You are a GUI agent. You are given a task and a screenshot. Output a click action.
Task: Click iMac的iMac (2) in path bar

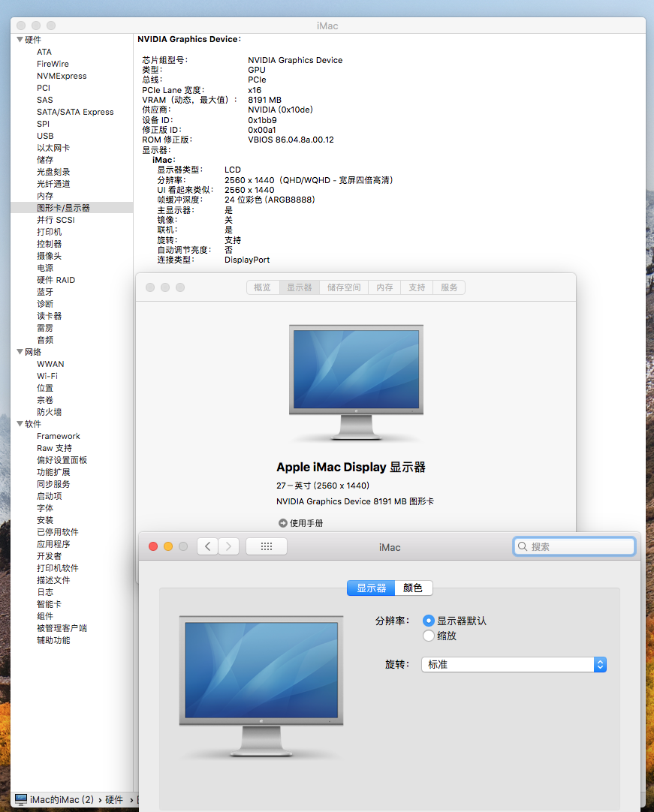[62, 799]
